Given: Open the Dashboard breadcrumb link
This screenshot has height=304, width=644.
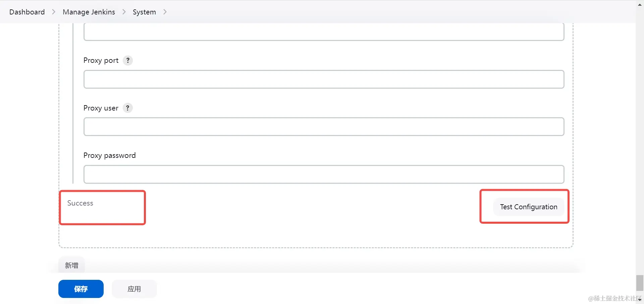Looking at the screenshot, I should (x=27, y=12).
